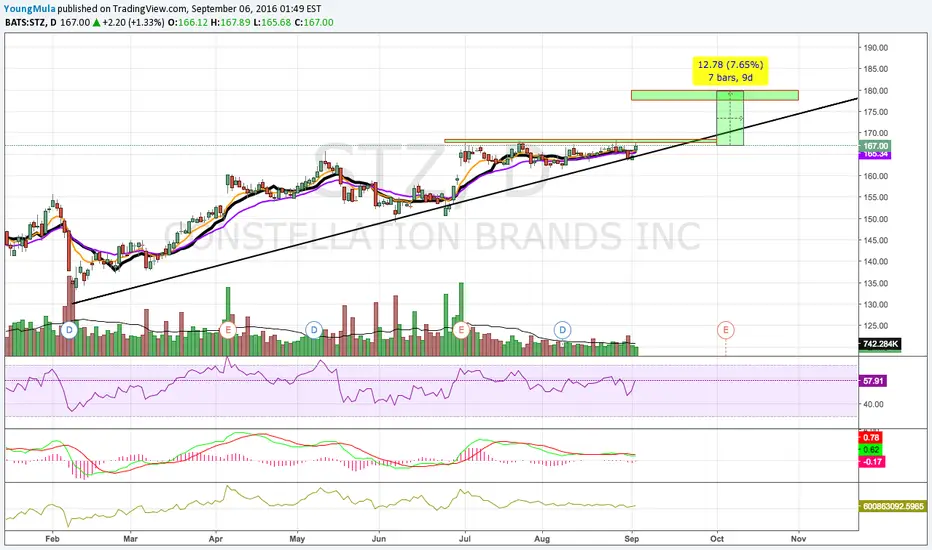This screenshot has width=932, height=550.
Task: Click the Apr label on time axis
Action: (x=216, y=539)
